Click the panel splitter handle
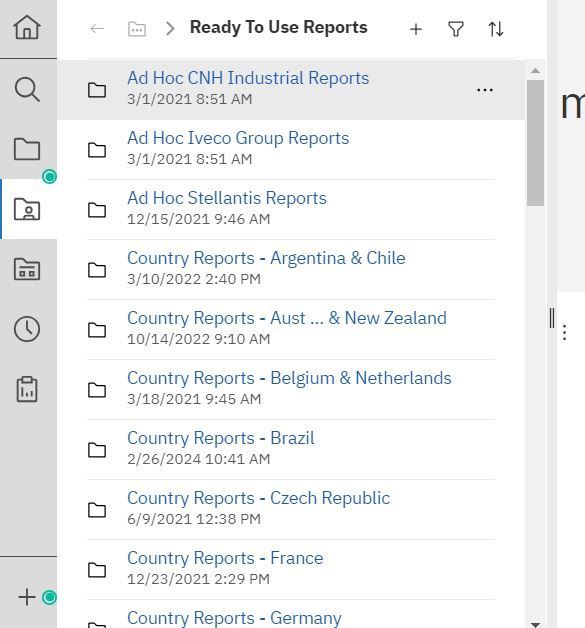Viewport: 585px width, 628px height. pos(552,318)
